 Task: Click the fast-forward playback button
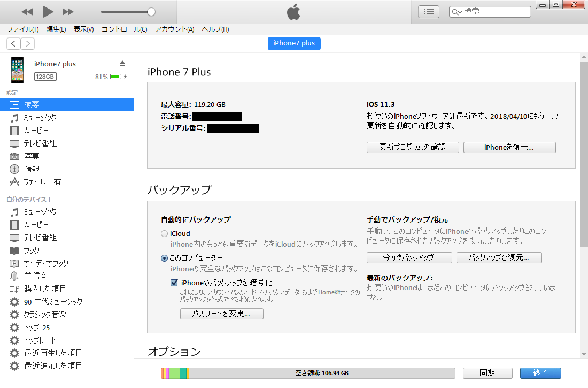coord(68,12)
